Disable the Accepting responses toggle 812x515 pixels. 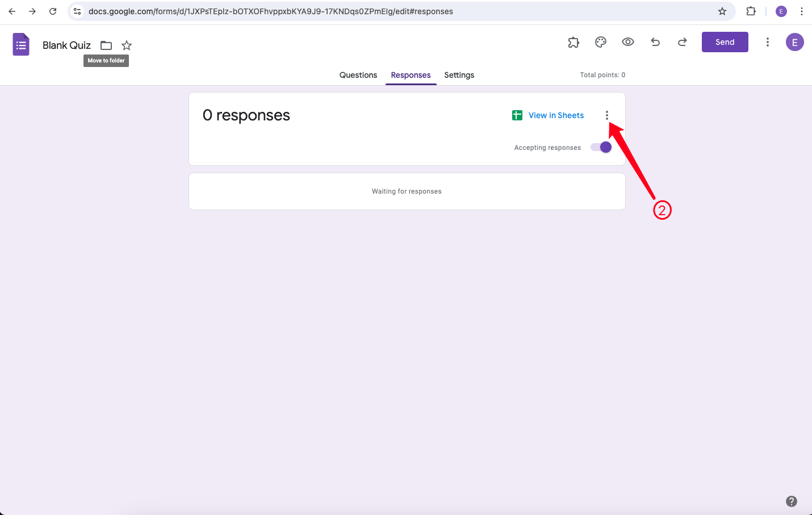pyautogui.click(x=600, y=146)
